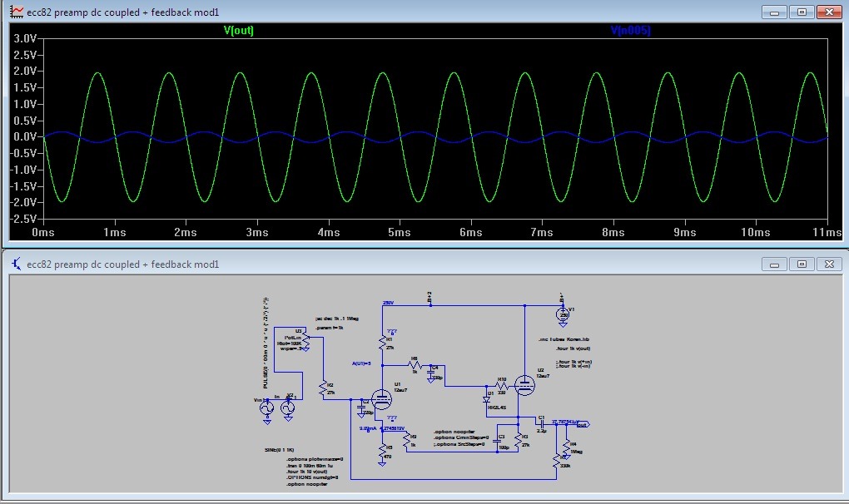Click the V(out) trace label in the plot
849x504 pixels.
pos(238,30)
